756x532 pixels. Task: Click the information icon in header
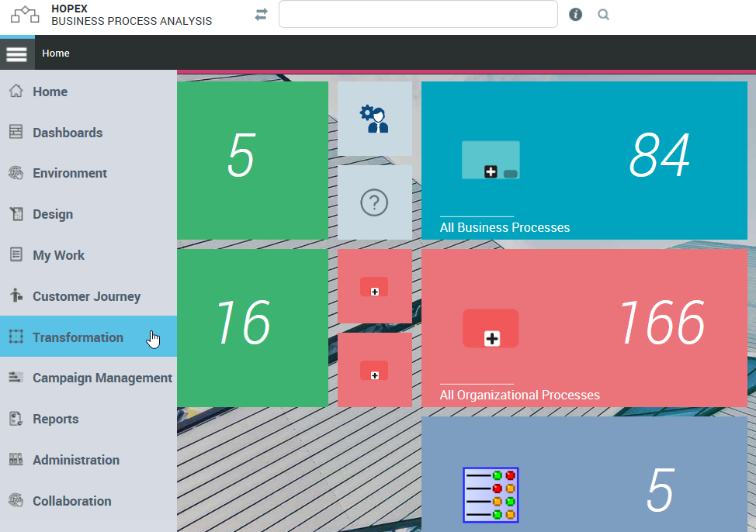tap(575, 15)
